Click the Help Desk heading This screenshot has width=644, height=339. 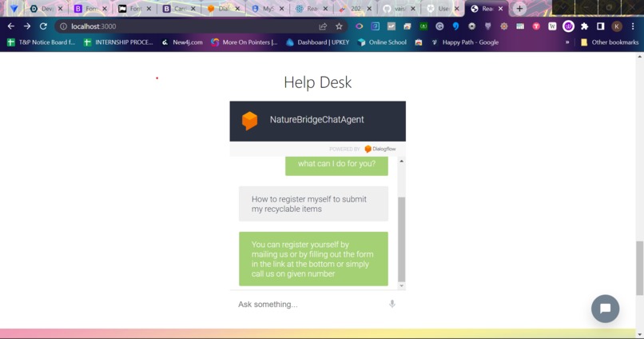(317, 82)
